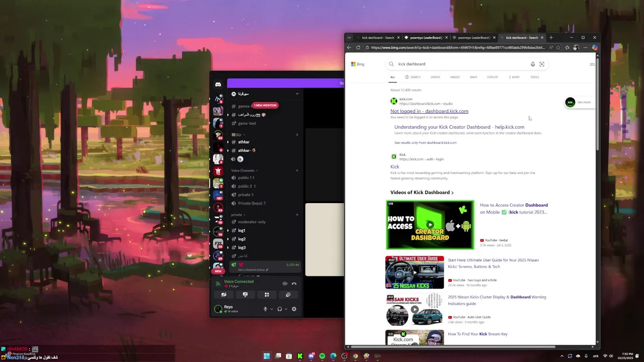Open the tab actions menu chevron in Edge
Screen dimensions: 644x362
click(x=349, y=38)
